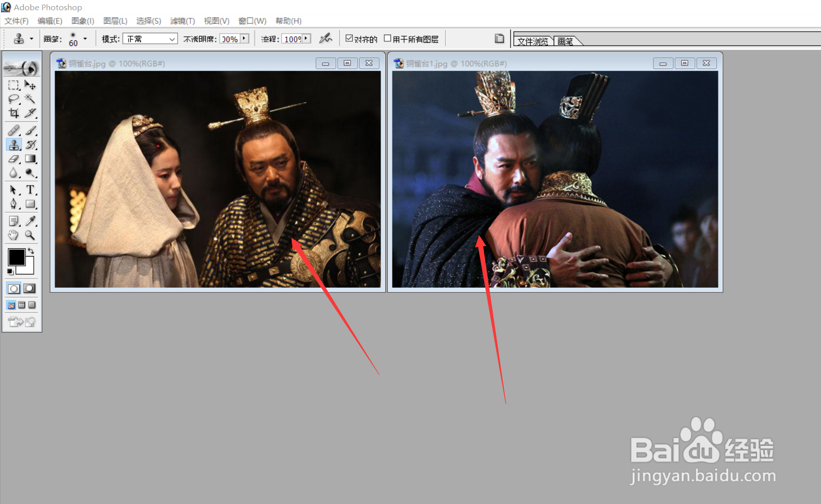Select the Pen tool

pyautogui.click(x=14, y=204)
